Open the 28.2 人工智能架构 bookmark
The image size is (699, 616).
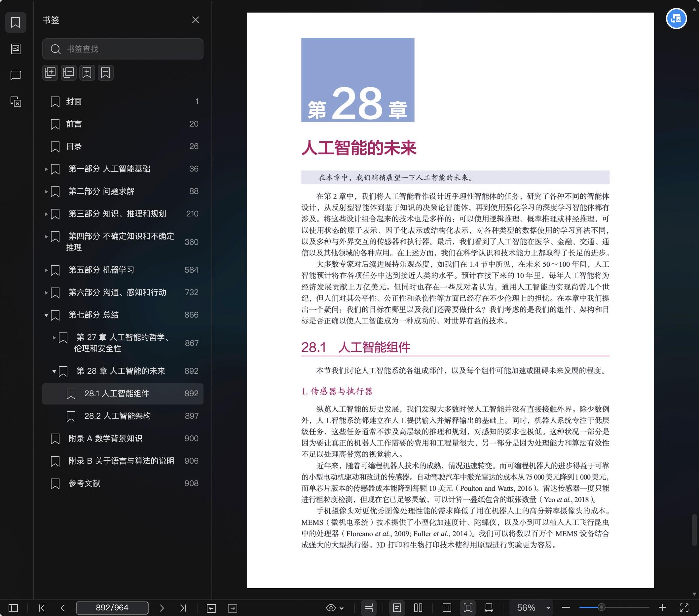(x=117, y=416)
